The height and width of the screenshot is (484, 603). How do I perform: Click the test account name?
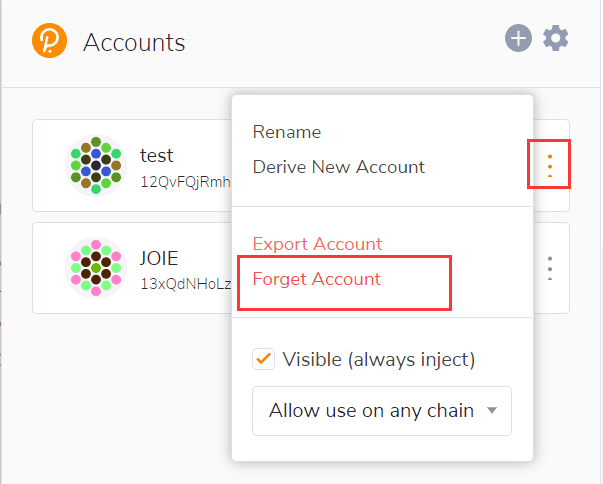click(x=157, y=155)
